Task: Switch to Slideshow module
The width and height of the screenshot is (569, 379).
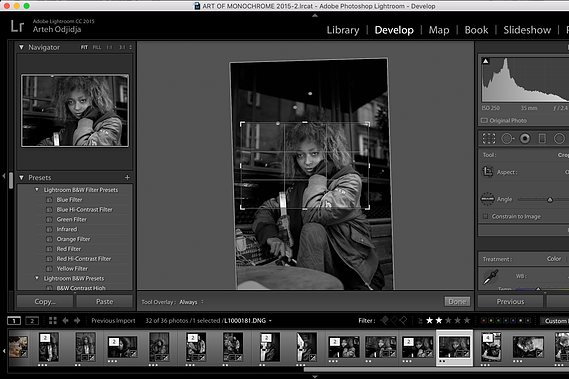Action: tap(527, 30)
